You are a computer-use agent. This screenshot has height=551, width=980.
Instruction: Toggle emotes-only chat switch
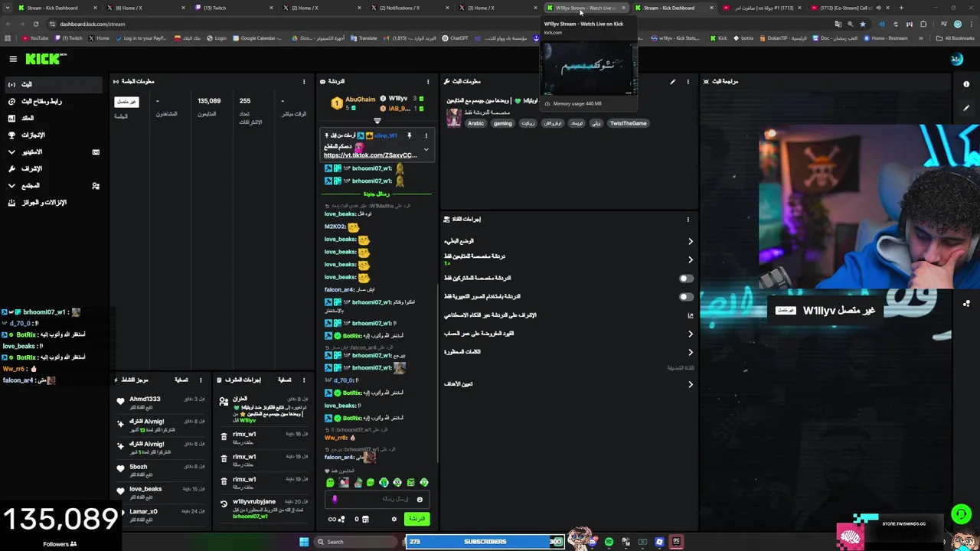point(685,297)
